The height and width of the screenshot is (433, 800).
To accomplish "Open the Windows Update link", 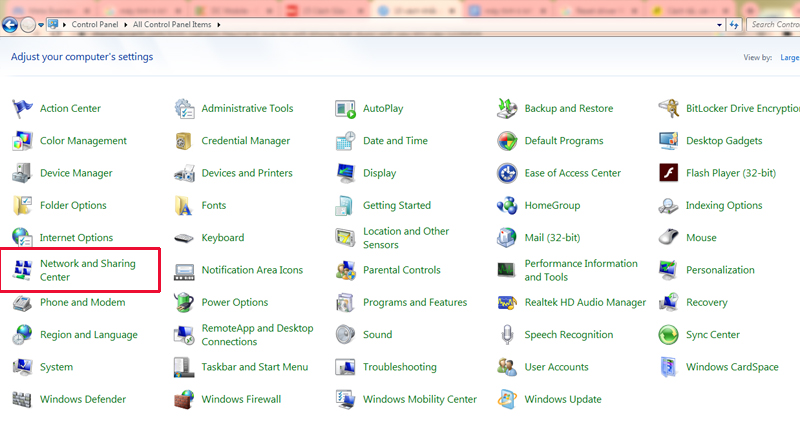I will point(563,399).
